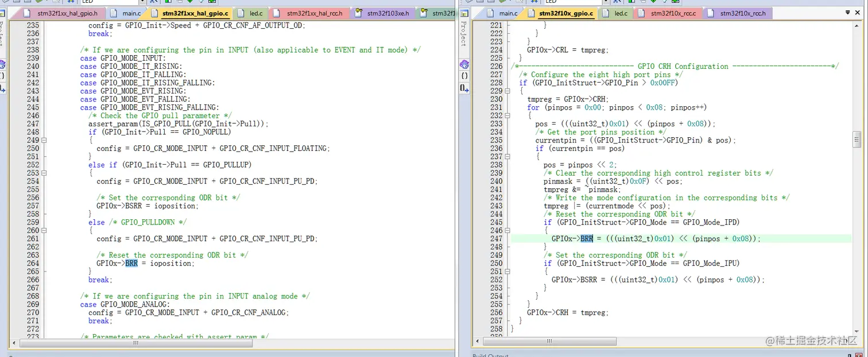Viewport: 868px width, 357px height.
Task: Click 'case GPIO_MODE_INPUT:' on line 239
Action: tap(123, 58)
